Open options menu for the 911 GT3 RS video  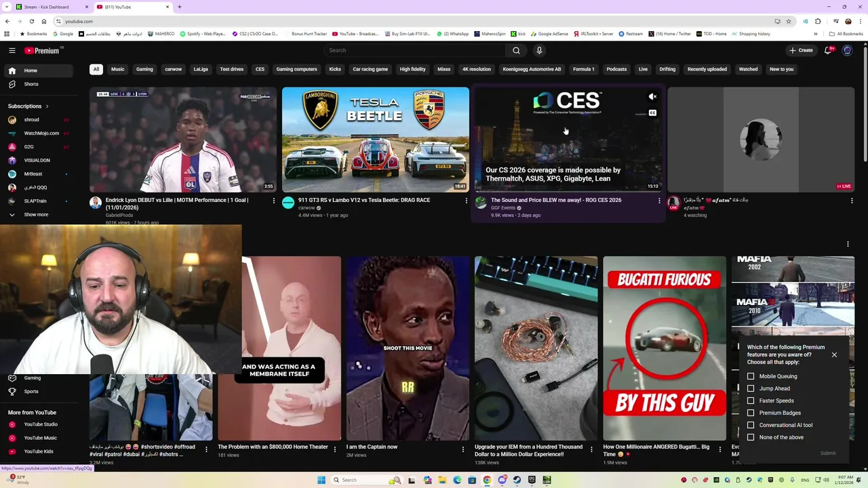pyautogui.click(x=466, y=201)
